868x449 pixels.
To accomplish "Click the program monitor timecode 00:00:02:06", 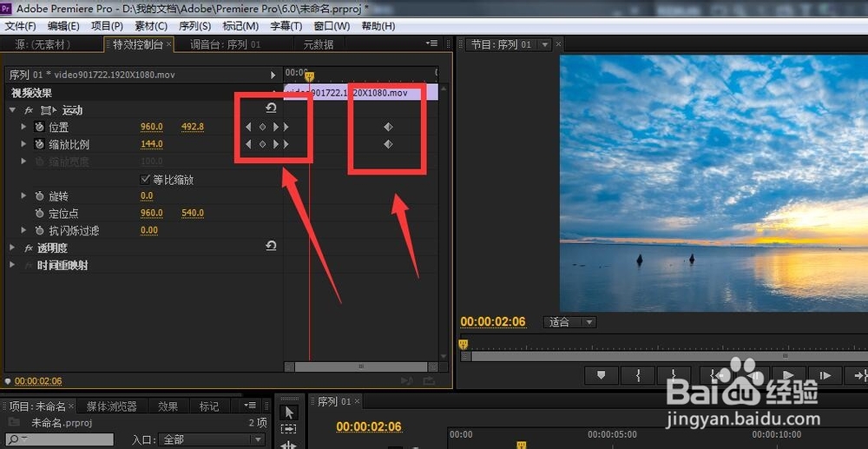I will pos(493,321).
